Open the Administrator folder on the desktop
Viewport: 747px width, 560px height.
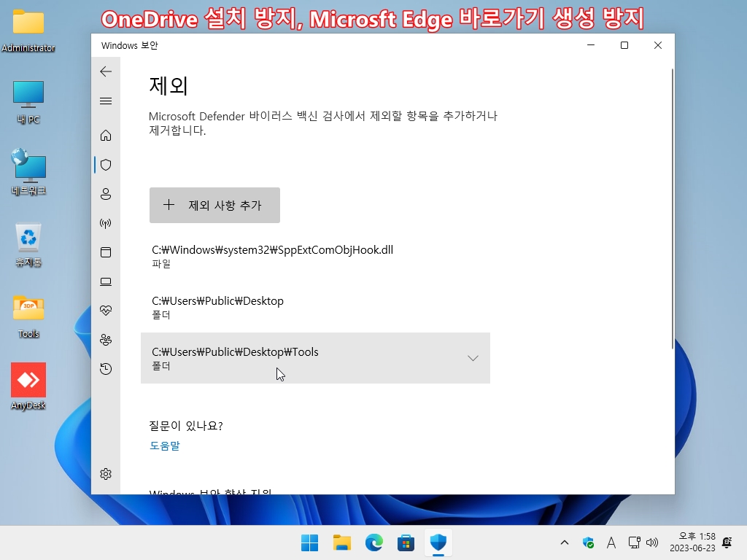[x=28, y=29]
